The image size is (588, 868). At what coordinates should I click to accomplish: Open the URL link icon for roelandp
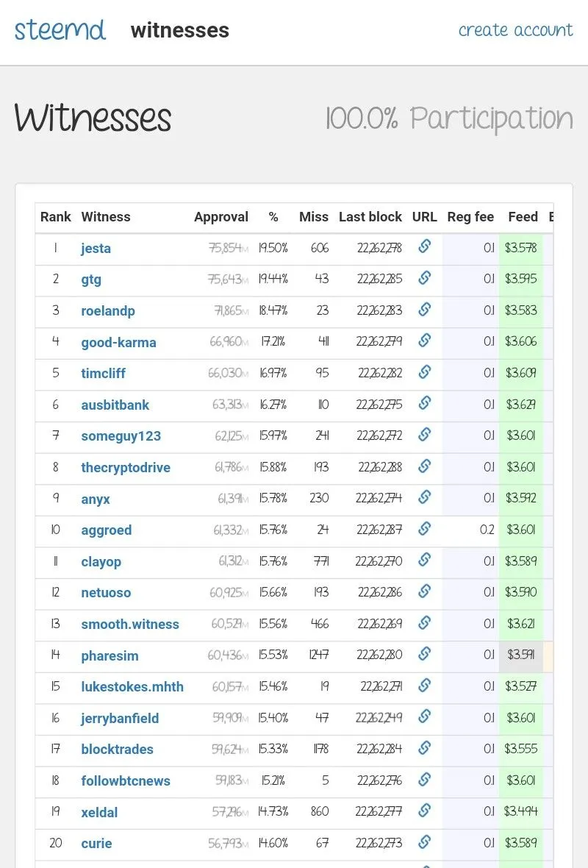(x=424, y=309)
